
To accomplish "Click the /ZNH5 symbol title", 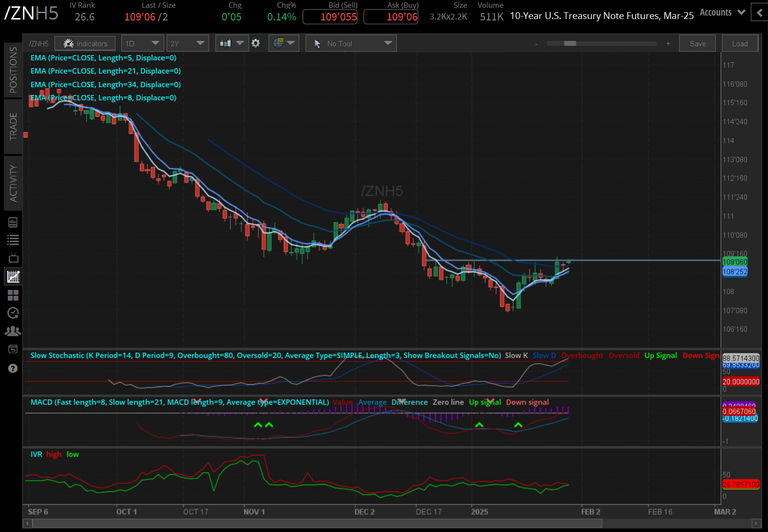I will point(31,13).
